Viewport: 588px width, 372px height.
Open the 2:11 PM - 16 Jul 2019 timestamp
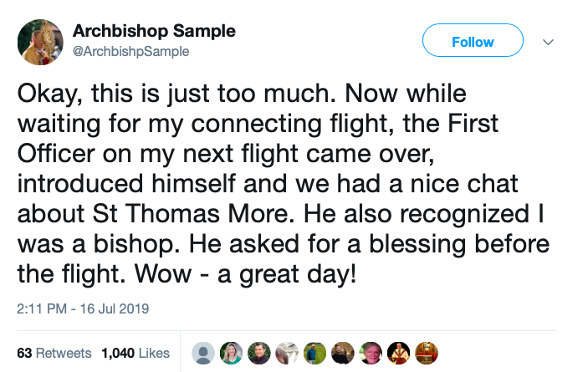tap(83, 308)
